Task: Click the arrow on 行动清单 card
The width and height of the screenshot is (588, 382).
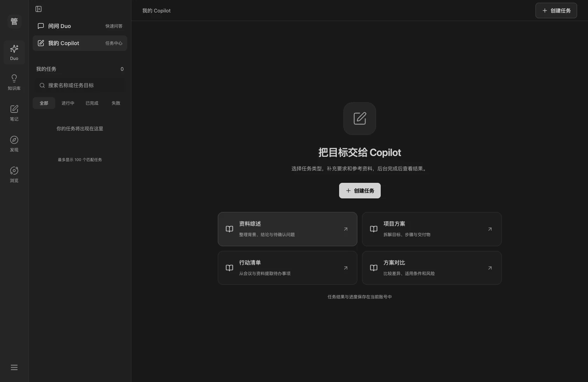Action: [346, 268]
